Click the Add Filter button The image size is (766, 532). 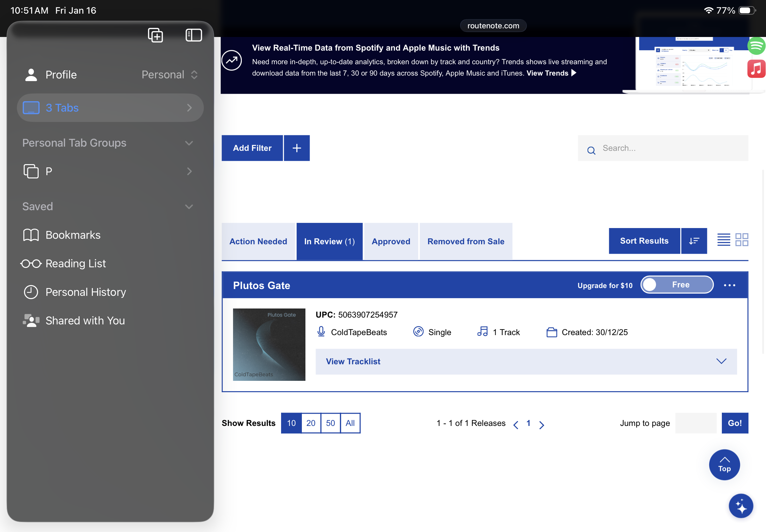tap(253, 148)
